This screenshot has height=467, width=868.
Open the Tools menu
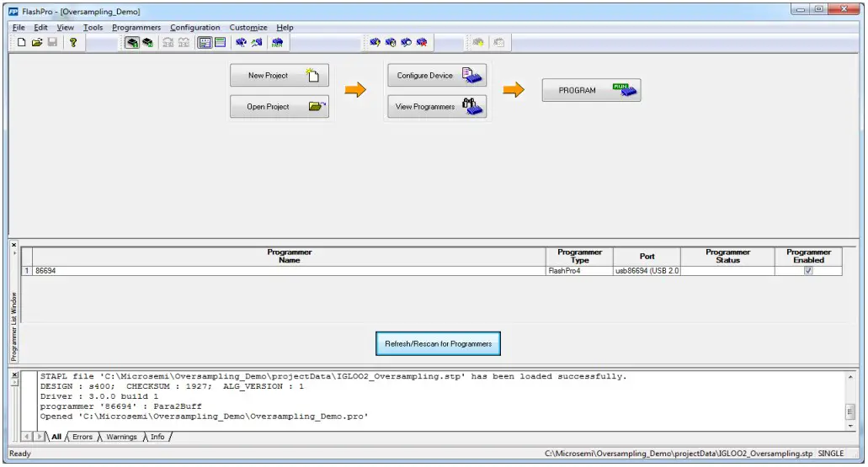pos(93,27)
